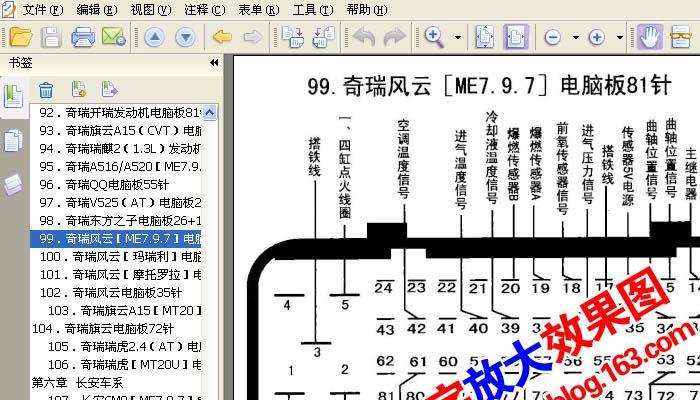Email the document with the envelope icon
Viewport: 700px width, 400px height.
point(113,37)
